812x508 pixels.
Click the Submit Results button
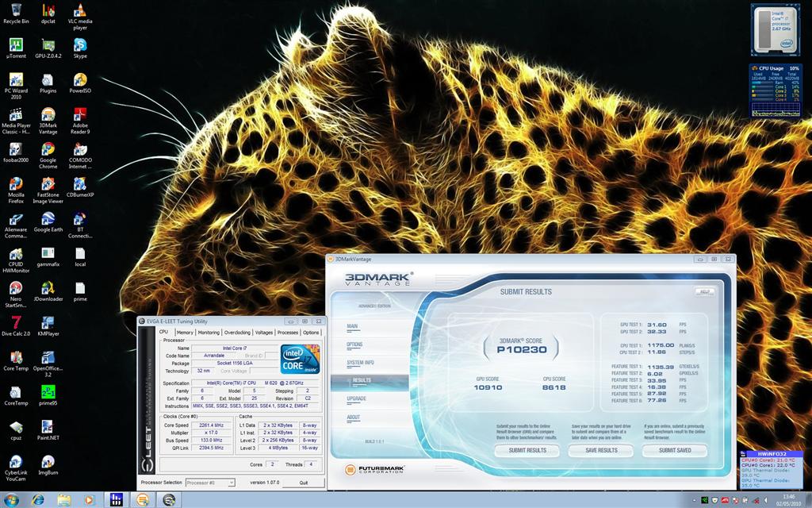click(527, 451)
